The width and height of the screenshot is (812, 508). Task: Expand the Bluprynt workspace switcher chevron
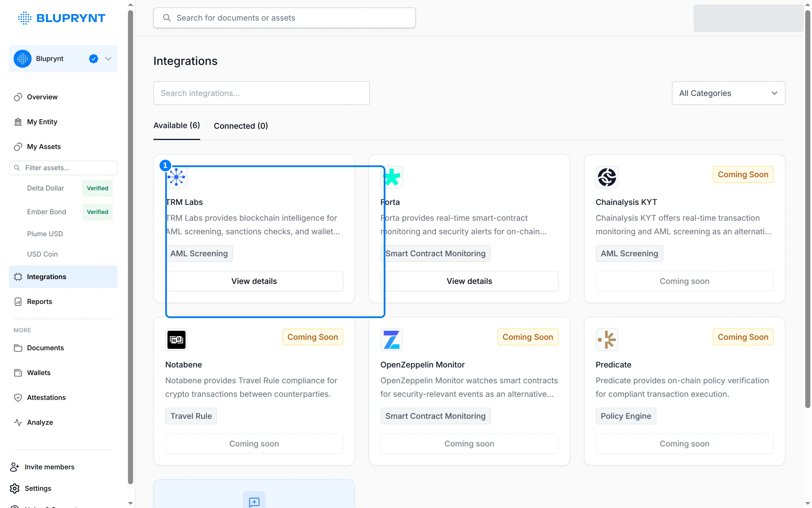[x=108, y=59]
